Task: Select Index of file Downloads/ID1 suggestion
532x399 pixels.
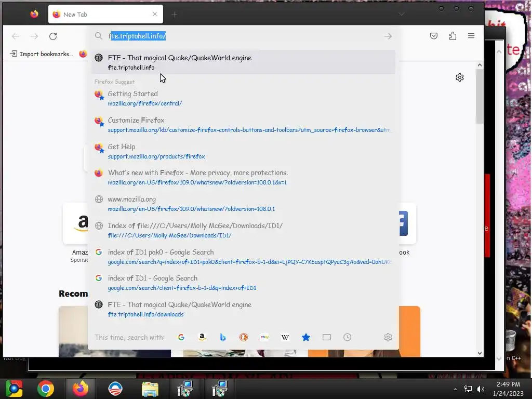Action: (x=243, y=230)
